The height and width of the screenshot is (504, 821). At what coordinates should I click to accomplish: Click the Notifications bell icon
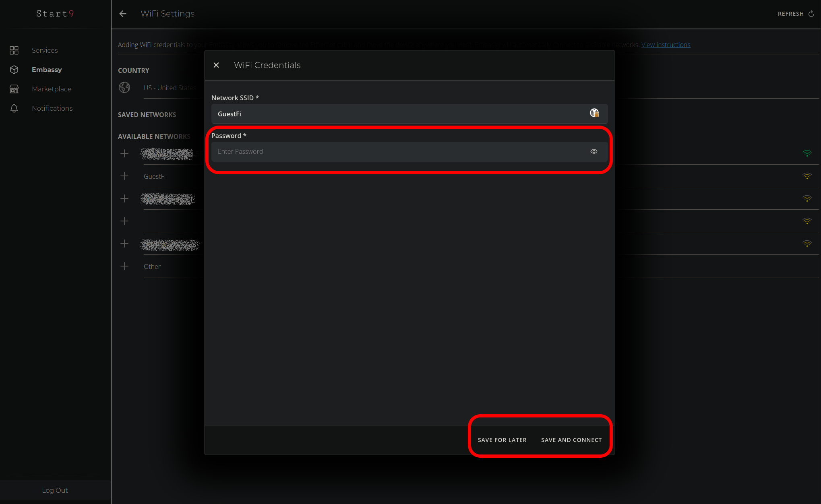pyautogui.click(x=14, y=108)
